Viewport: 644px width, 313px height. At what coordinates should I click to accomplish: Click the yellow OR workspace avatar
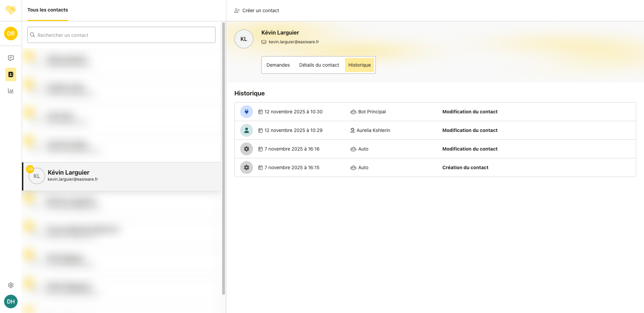pos(11,33)
